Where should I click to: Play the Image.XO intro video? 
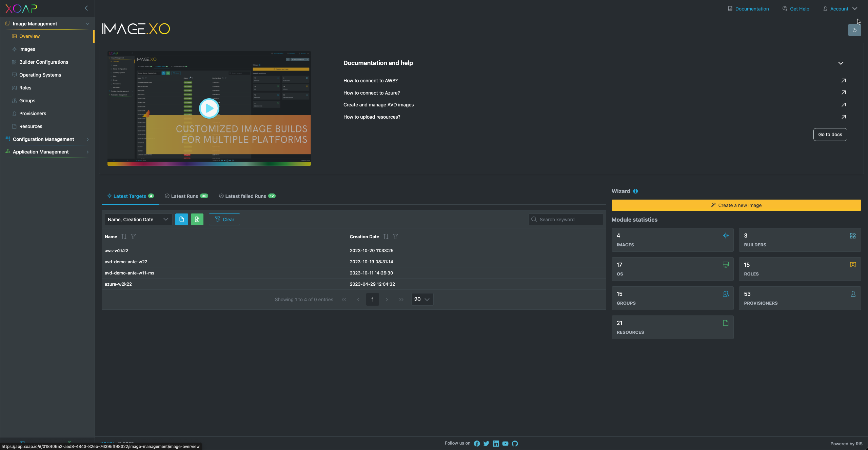pos(209,108)
